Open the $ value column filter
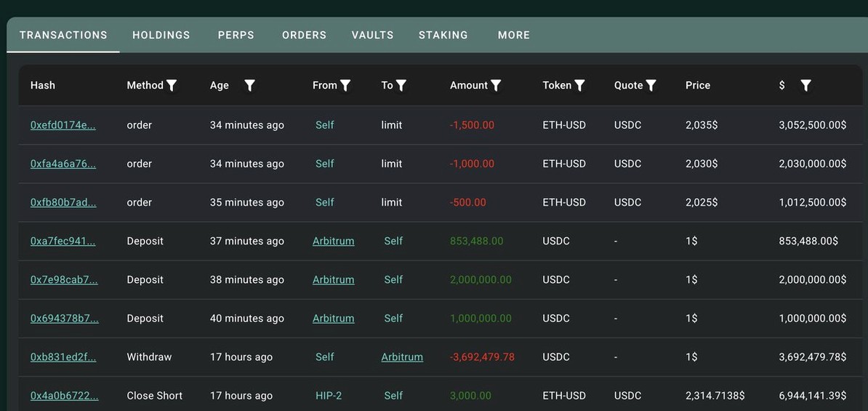This screenshot has width=868, height=411. 806,85
